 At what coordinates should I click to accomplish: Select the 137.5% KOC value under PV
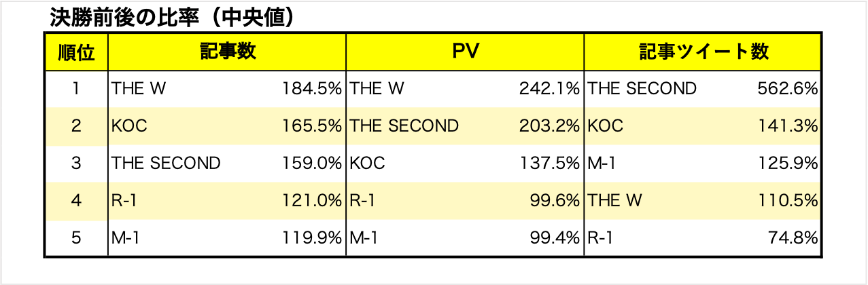tap(549, 164)
